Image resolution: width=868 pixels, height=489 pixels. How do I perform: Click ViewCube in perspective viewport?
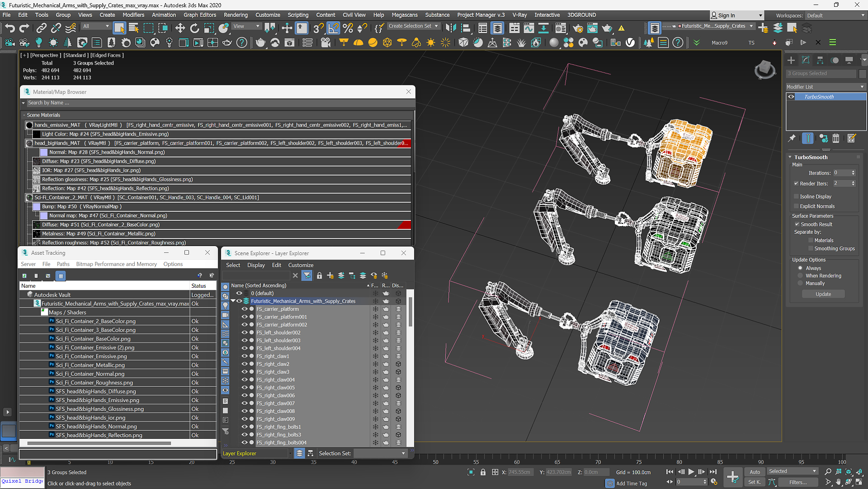(764, 70)
